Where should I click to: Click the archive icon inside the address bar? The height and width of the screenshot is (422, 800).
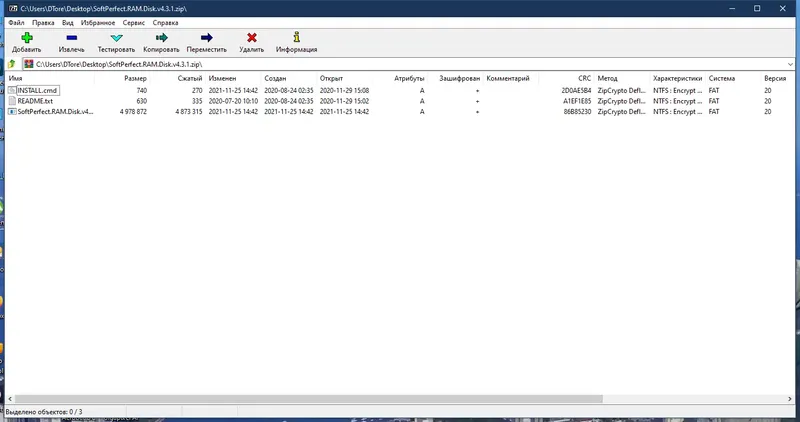pyautogui.click(x=29, y=64)
